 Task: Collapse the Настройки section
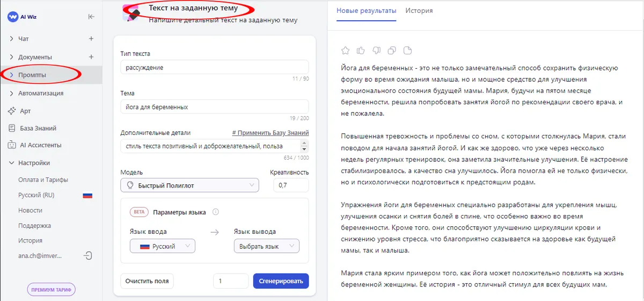[11, 163]
